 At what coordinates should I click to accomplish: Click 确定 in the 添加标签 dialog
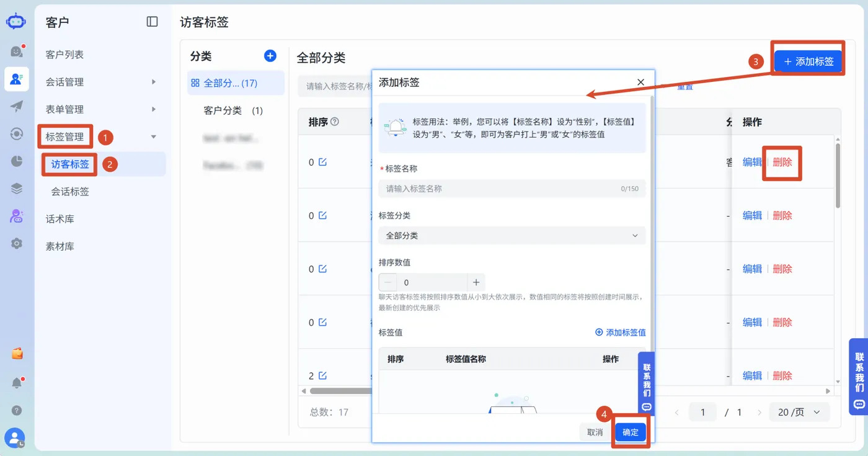click(631, 432)
